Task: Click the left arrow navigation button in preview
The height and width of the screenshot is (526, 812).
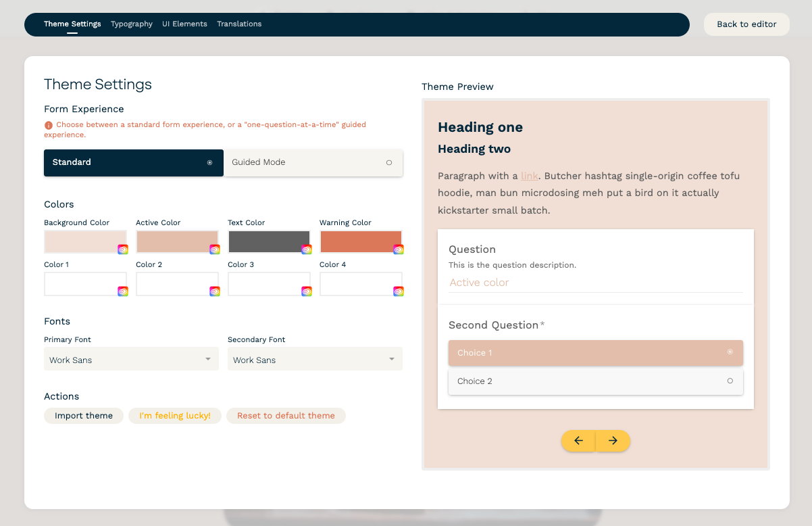Action: [578, 440]
